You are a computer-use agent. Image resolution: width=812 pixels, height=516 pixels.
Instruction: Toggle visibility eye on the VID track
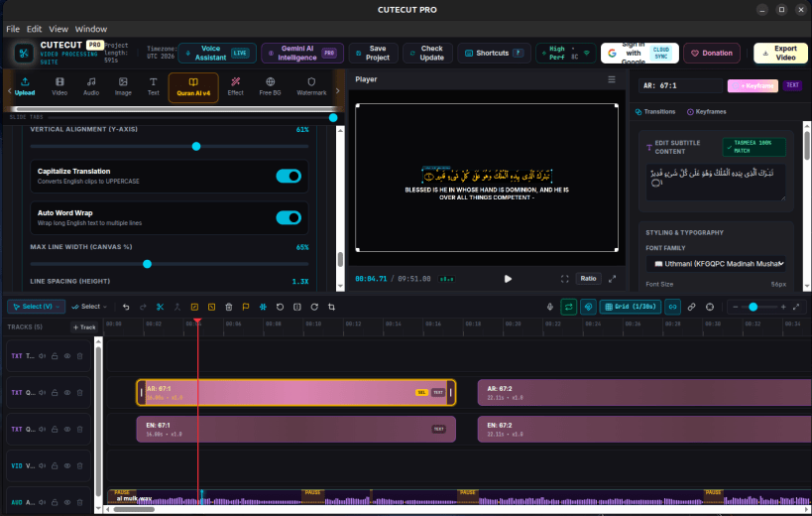tap(67, 465)
